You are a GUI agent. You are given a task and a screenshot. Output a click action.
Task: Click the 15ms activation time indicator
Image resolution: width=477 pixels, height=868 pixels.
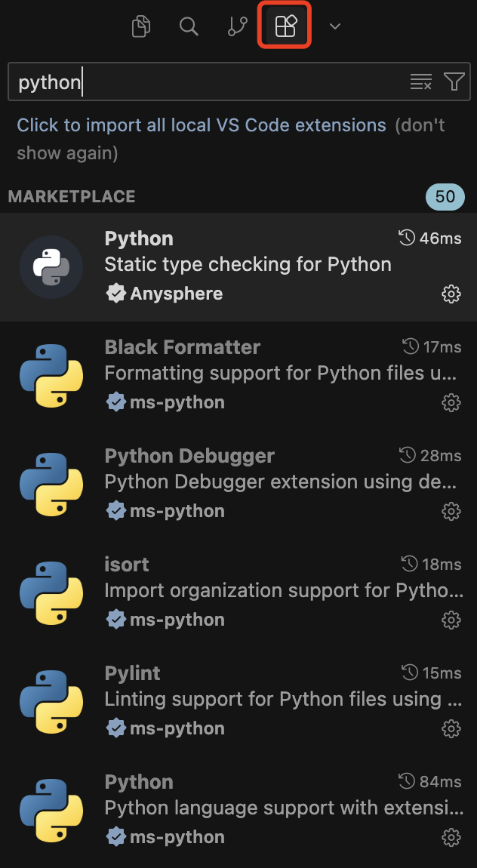point(431,673)
